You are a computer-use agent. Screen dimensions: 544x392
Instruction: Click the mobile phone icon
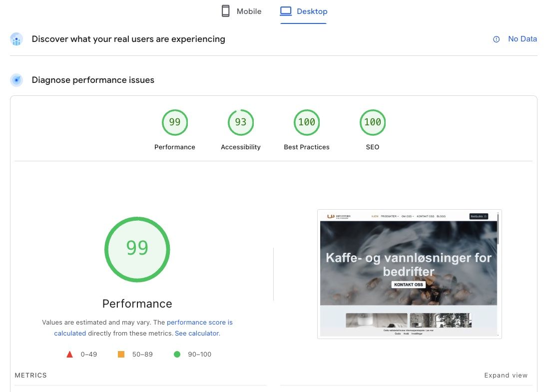pos(226,11)
